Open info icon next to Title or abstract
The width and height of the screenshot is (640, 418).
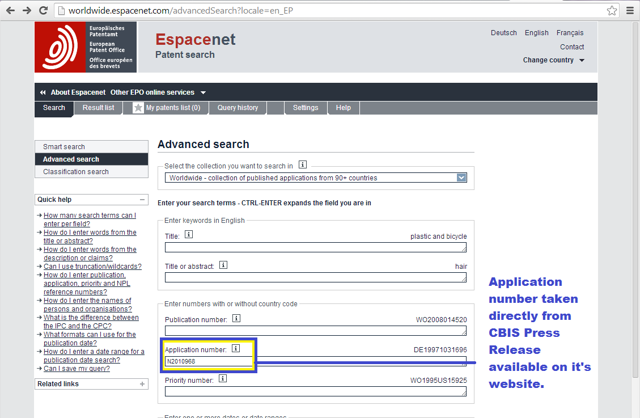pyautogui.click(x=223, y=265)
